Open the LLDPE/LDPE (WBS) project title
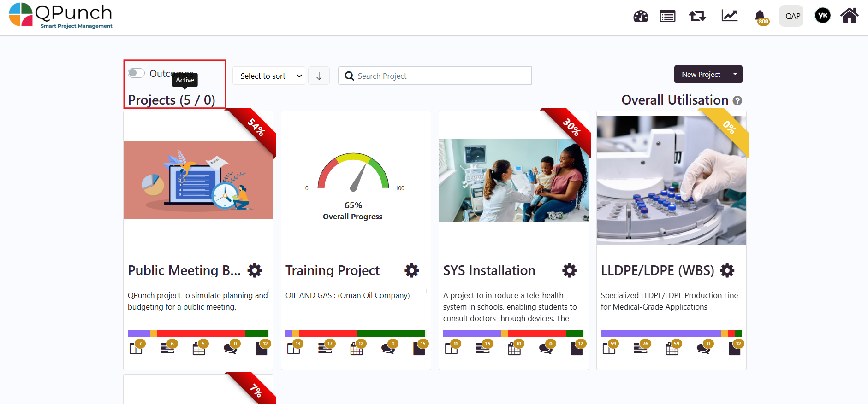Viewport: 868px width, 404px height. (657, 270)
